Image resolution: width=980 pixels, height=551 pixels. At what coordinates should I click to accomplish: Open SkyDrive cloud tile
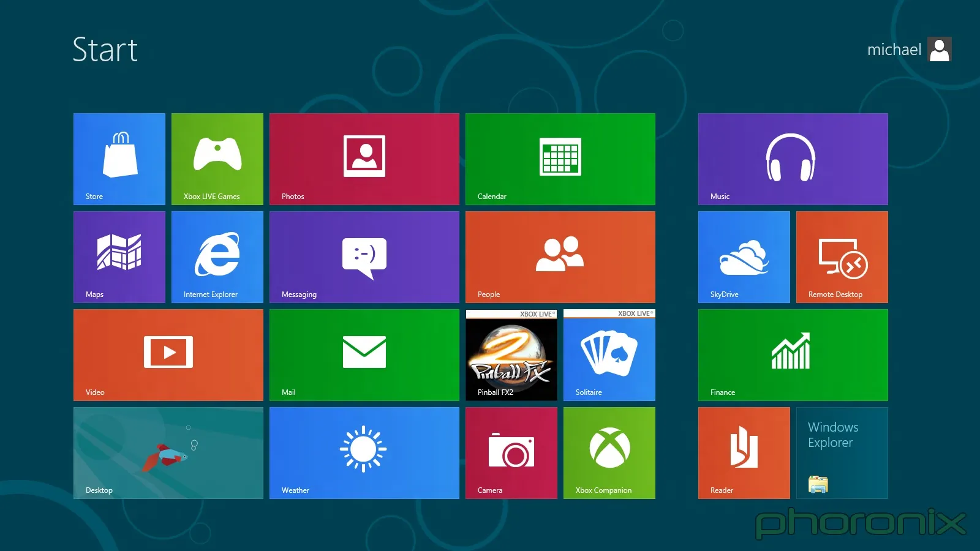click(744, 257)
